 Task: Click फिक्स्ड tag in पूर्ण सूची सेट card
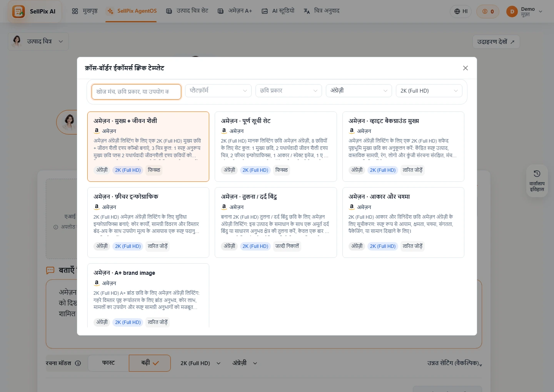coord(282,170)
